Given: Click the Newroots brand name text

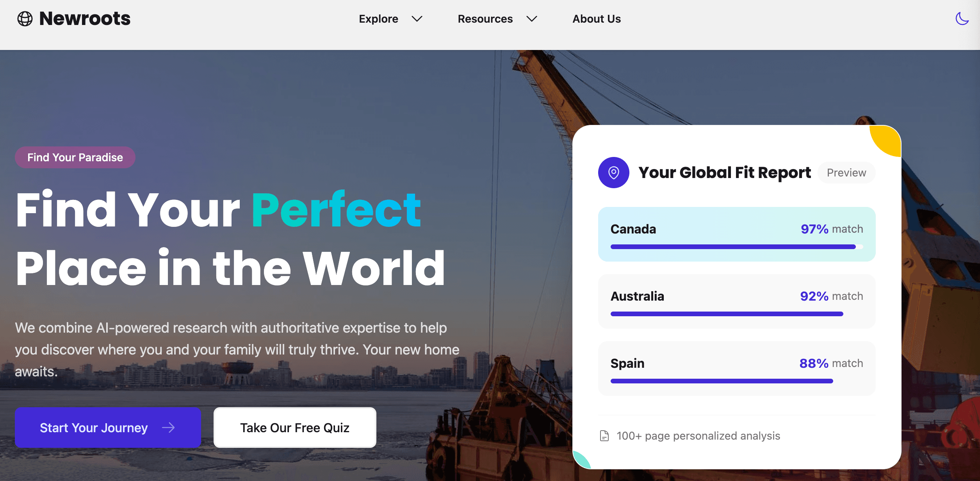Looking at the screenshot, I should pyautogui.click(x=85, y=19).
